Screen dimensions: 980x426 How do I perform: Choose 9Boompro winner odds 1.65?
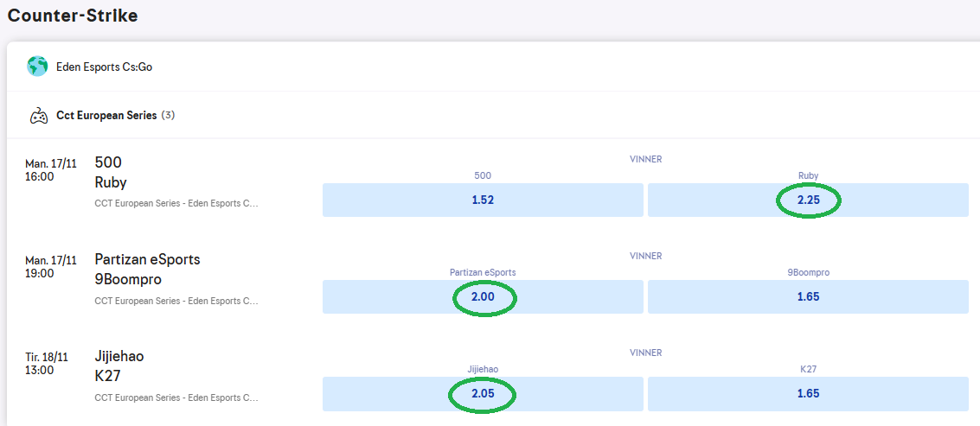[808, 296]
